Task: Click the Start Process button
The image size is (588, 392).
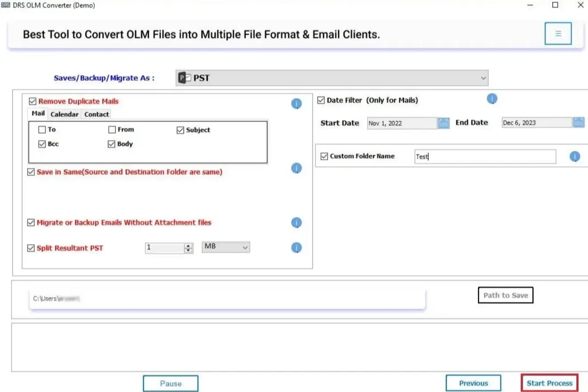Action: pyautogui.click(x=549, y=383)
